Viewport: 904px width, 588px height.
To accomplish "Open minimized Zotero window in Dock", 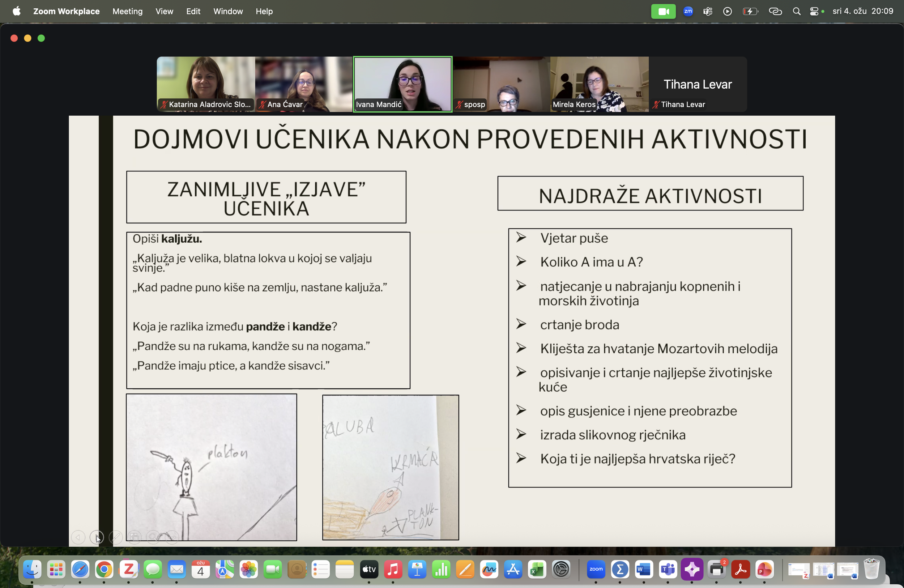I will point(799,570).
